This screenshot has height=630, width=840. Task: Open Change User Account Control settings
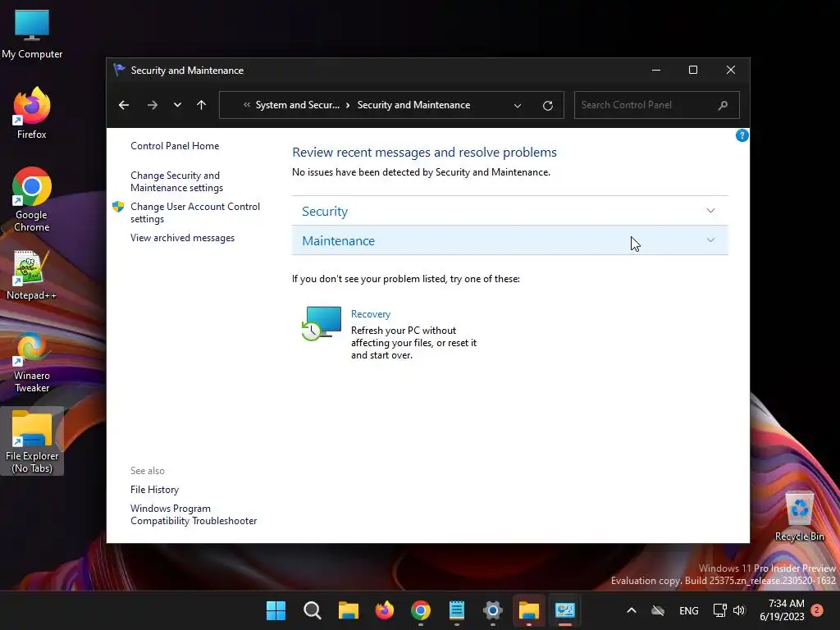195,212
